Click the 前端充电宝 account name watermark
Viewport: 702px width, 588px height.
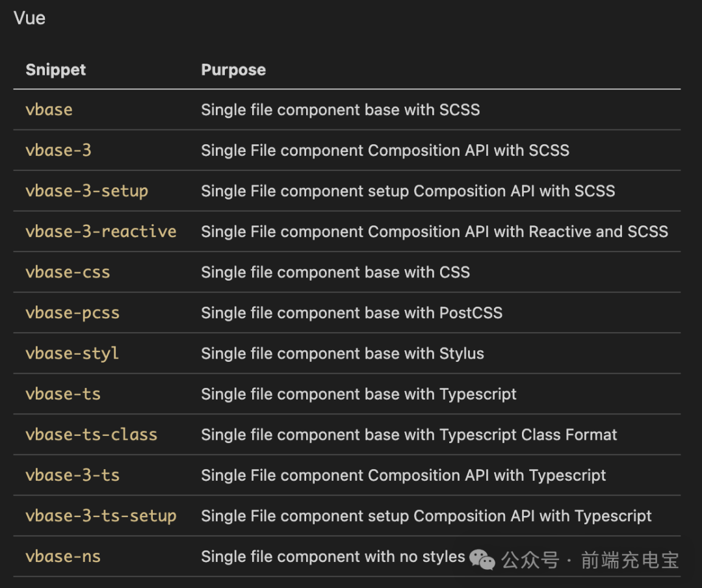point(629,559)
